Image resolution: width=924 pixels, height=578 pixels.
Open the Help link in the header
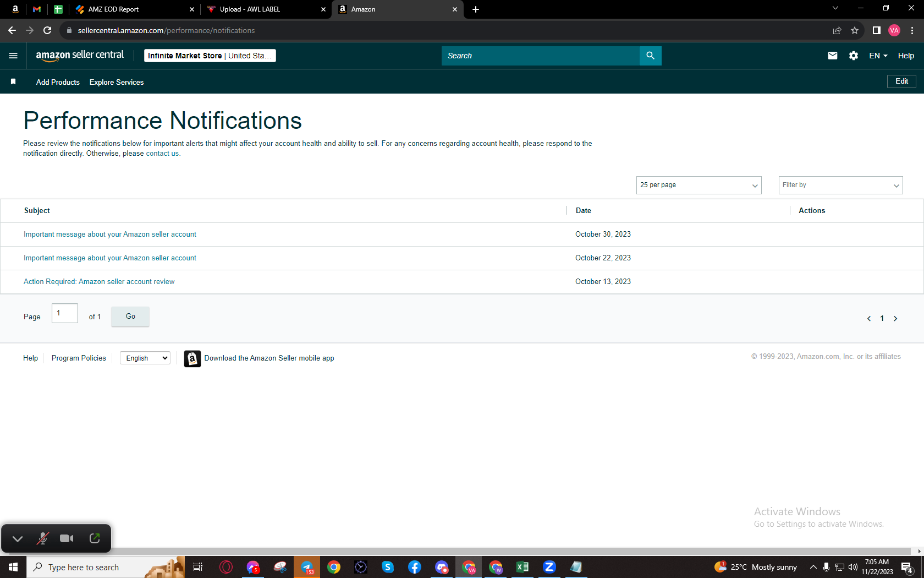pyautogui.click(x=906, y=56)
